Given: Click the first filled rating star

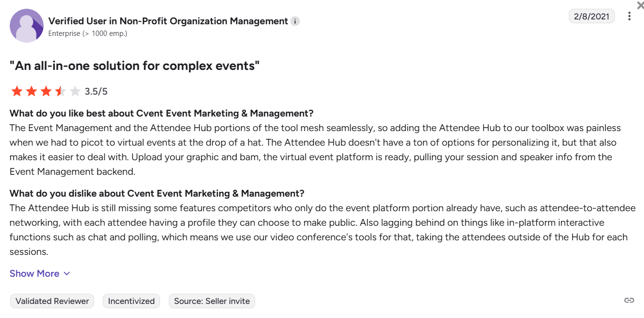Looking at the screenshot, I should click(17, 91).
